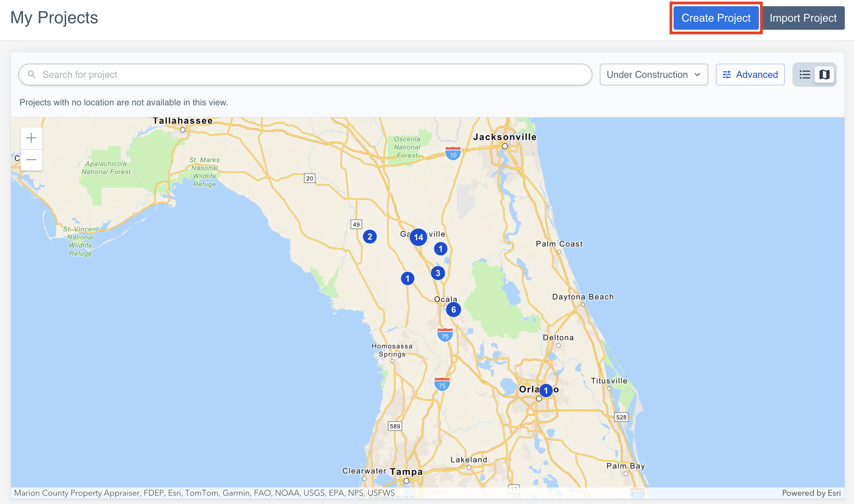Focus the Search for project field

point(305,74)
